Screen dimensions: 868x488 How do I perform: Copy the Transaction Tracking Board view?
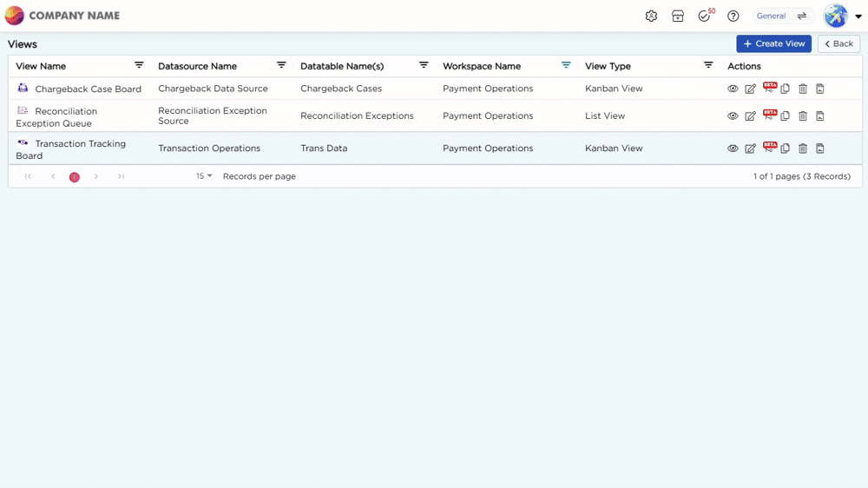[x=785, y=148]
